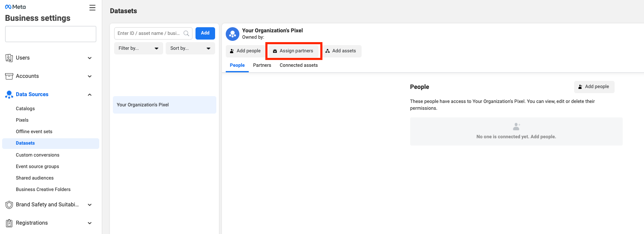Open the Filter by dropdown
Viewport: 644px width, 234px height.
[138, 49]
